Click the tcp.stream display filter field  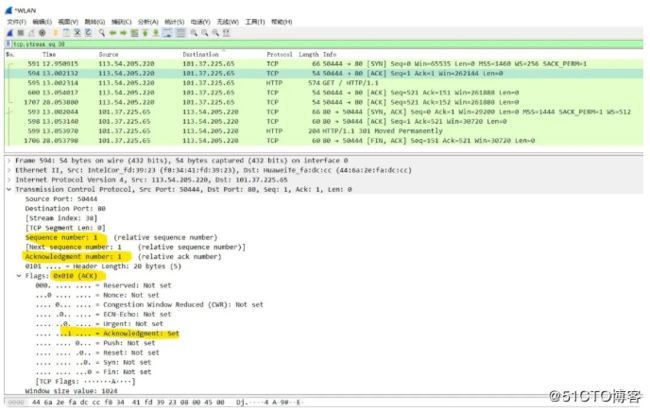(x=327, y=44)
